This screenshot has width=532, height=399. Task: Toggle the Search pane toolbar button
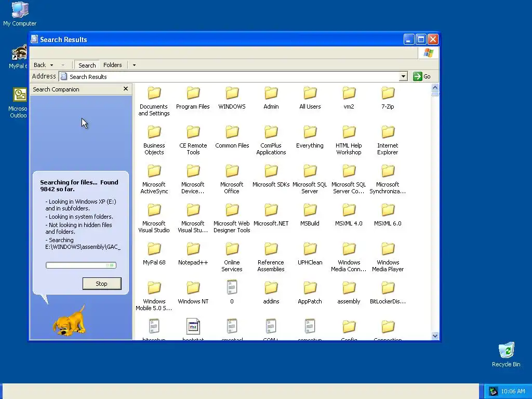(87, 65)
